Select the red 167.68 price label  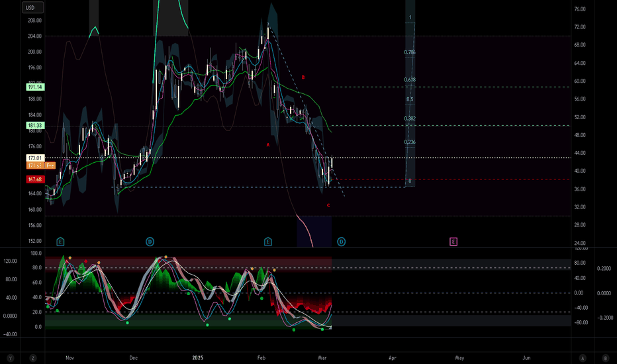pyautogui.click(x=35, y=179)
